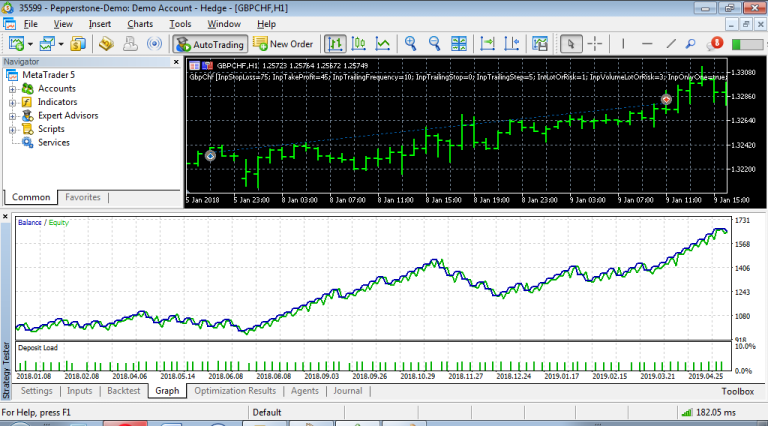768x426 pixels.
Task: Select the cursor arrow tool
Action: coord(571,44)
